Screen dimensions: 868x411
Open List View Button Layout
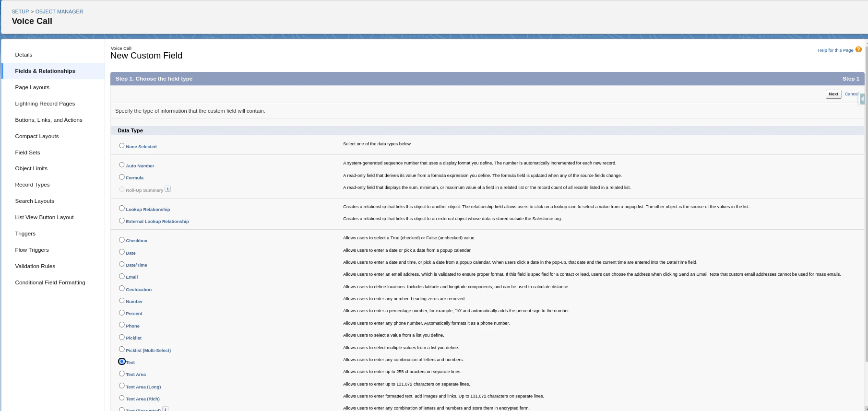(x=53, y=217)
